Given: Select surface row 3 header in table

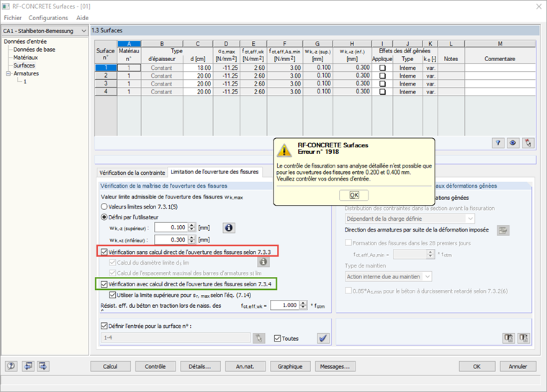Looking at the screenshot, I should pyautogui.click(x=106, y=83).
